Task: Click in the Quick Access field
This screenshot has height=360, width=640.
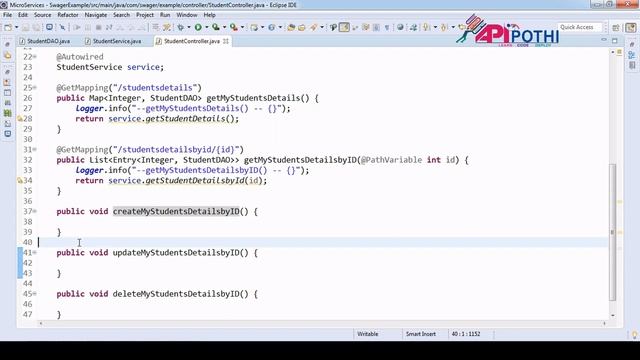Action: click(580, 27)
